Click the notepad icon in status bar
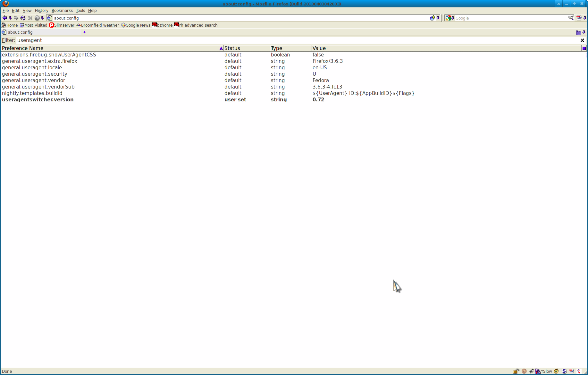This screenshot has height=375, width=588. point(572,371)
